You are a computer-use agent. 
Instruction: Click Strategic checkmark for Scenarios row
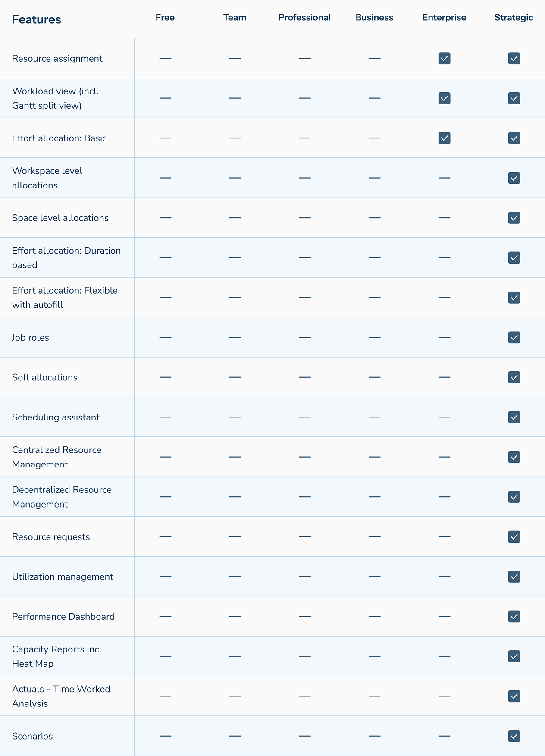click(x=514, y=736)
